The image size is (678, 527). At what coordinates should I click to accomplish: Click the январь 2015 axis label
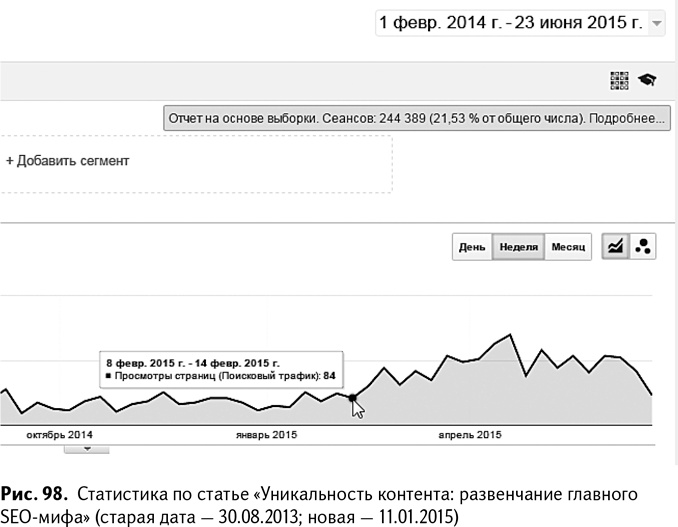click(x=266, y=435)
